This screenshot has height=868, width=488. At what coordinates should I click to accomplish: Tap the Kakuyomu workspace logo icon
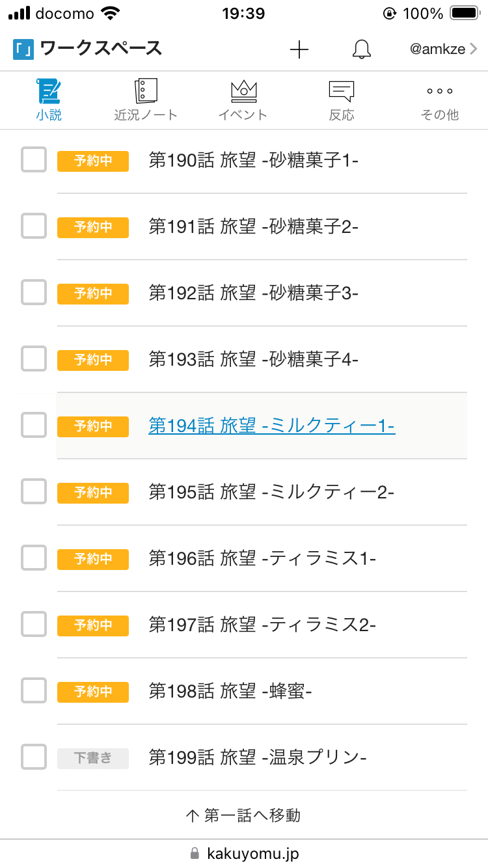click(x=23, y=49)
